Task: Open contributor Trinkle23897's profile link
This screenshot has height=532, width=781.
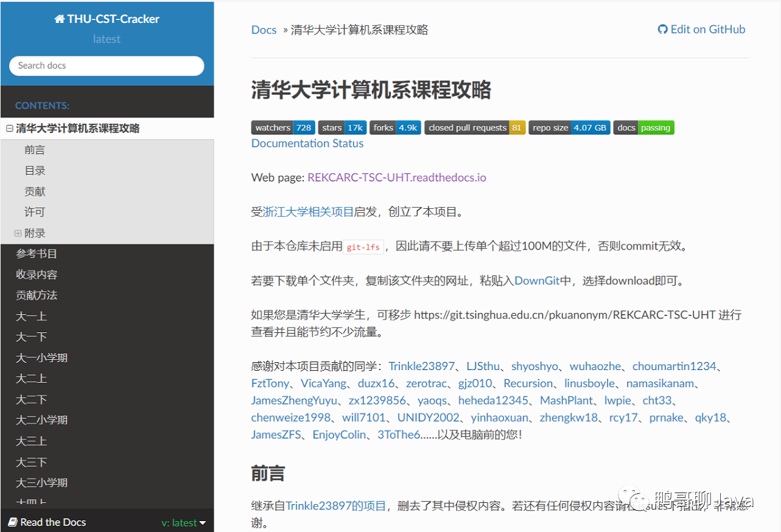Action: (421, 366)
